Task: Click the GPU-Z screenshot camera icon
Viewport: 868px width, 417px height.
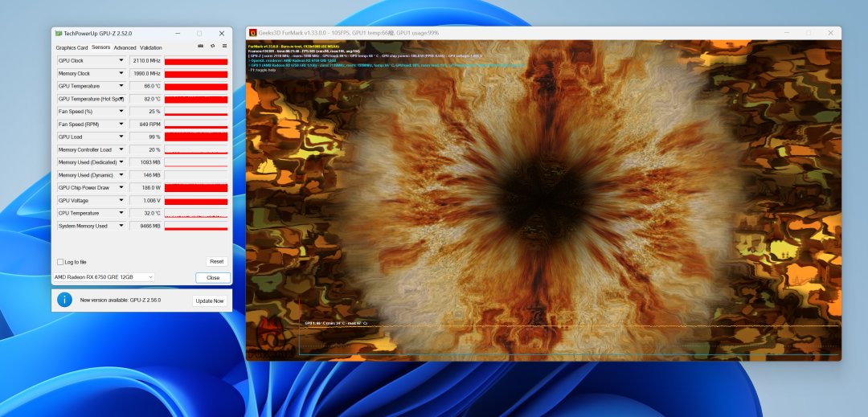Action: tap(200, 46)
